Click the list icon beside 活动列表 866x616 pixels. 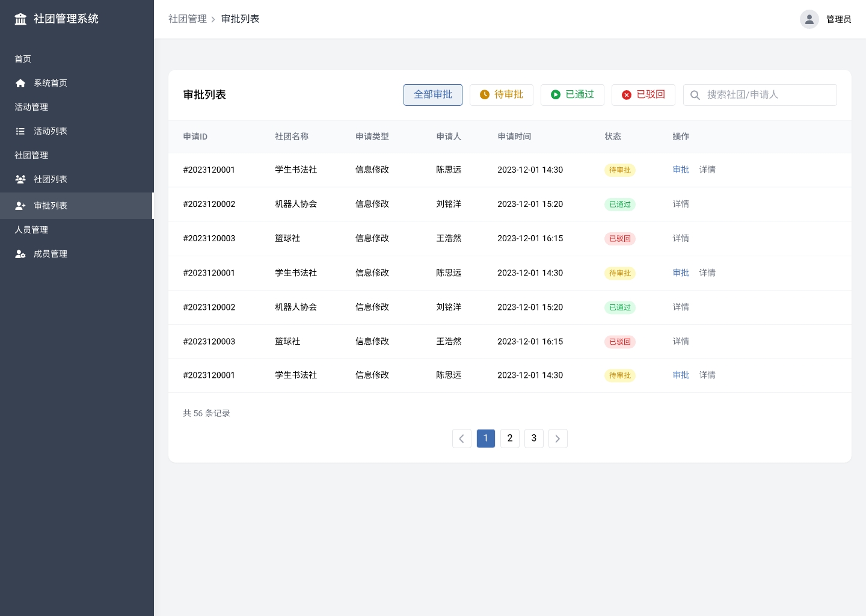click(20, 131)
